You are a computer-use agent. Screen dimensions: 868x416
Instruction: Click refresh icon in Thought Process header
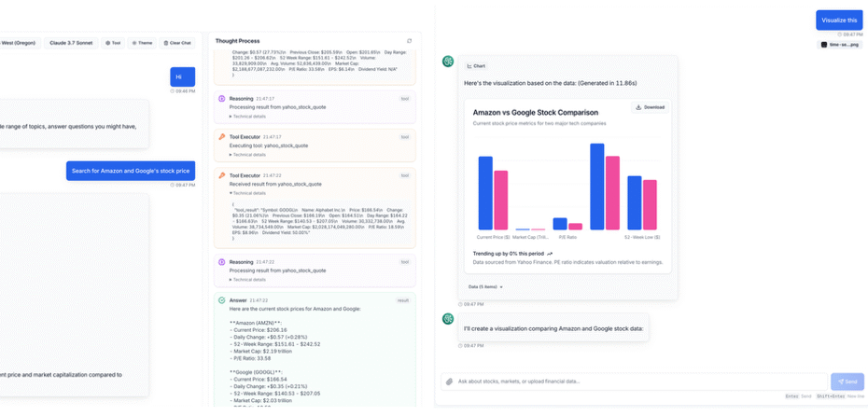(x=409, y=41)
